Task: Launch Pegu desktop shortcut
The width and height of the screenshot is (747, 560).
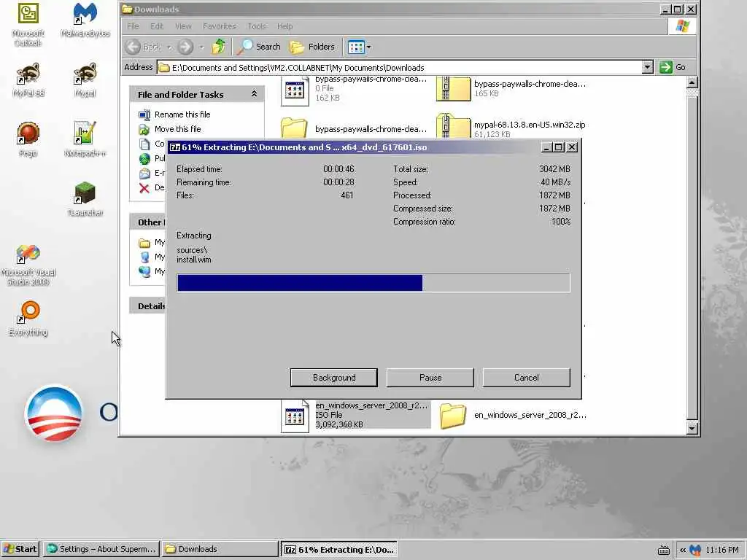Action: coord(28,139)
